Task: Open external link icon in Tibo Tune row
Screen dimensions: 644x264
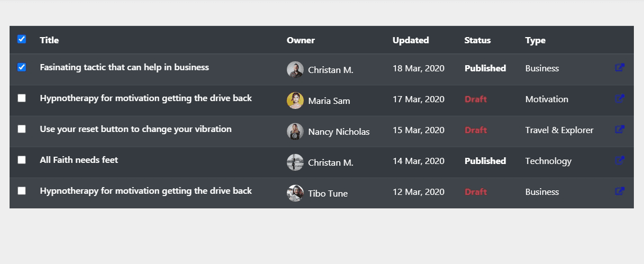Action: [620, 191]
